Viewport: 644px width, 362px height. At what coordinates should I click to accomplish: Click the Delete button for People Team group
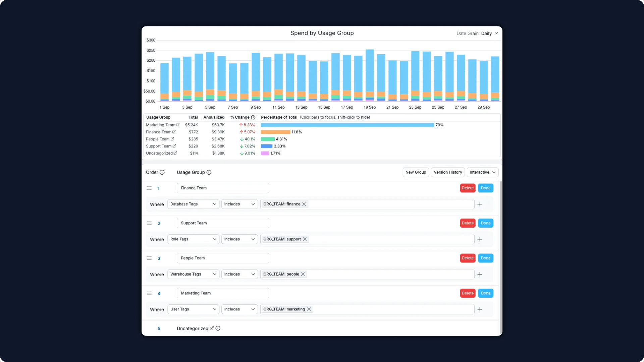click(x=468, y=258)
